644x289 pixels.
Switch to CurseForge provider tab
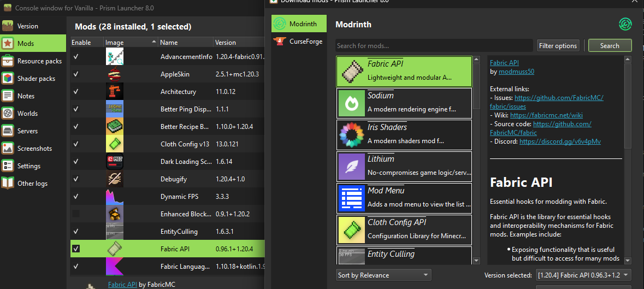(x=299, y=41)
